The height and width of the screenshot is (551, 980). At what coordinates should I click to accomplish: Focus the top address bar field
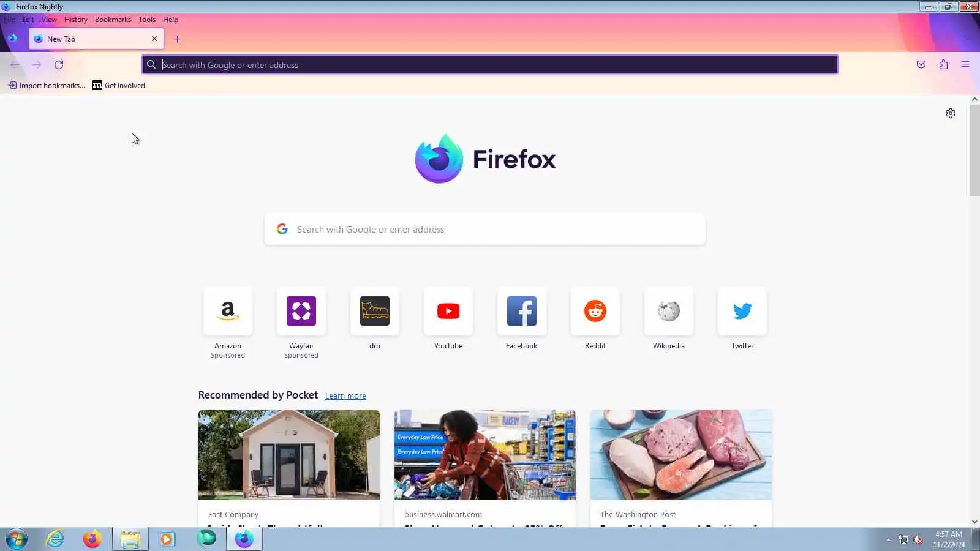click(x=490, y=64)
